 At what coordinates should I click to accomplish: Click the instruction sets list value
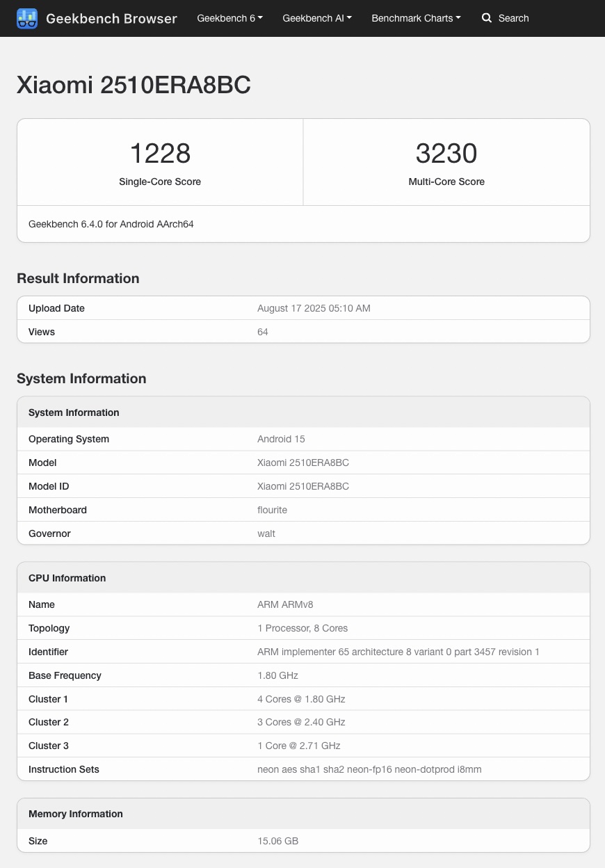point(369,769)
